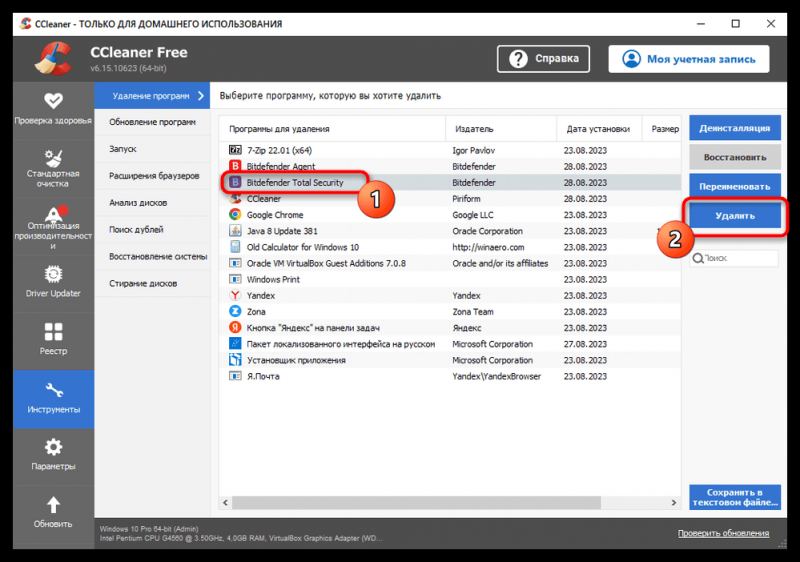This screenshot has height=562, width=800.
Task: Click the CCleaner logo in header
Action: coord(53,59)
